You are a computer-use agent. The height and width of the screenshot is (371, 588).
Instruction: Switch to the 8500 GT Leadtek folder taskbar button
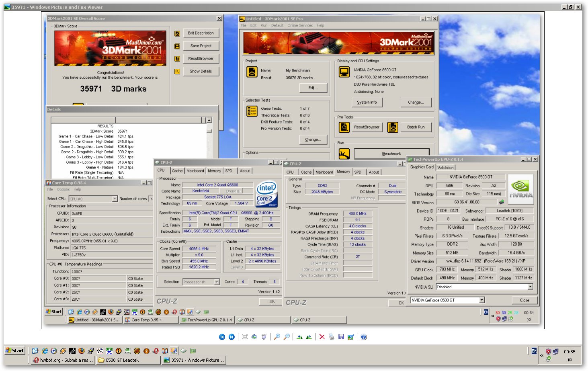click(x=128, y=360)
